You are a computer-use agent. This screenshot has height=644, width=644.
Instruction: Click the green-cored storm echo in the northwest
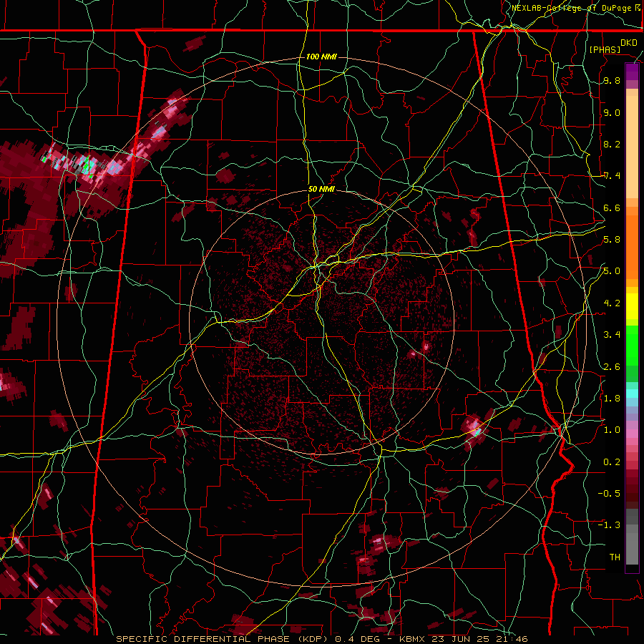tap(87, 166)
